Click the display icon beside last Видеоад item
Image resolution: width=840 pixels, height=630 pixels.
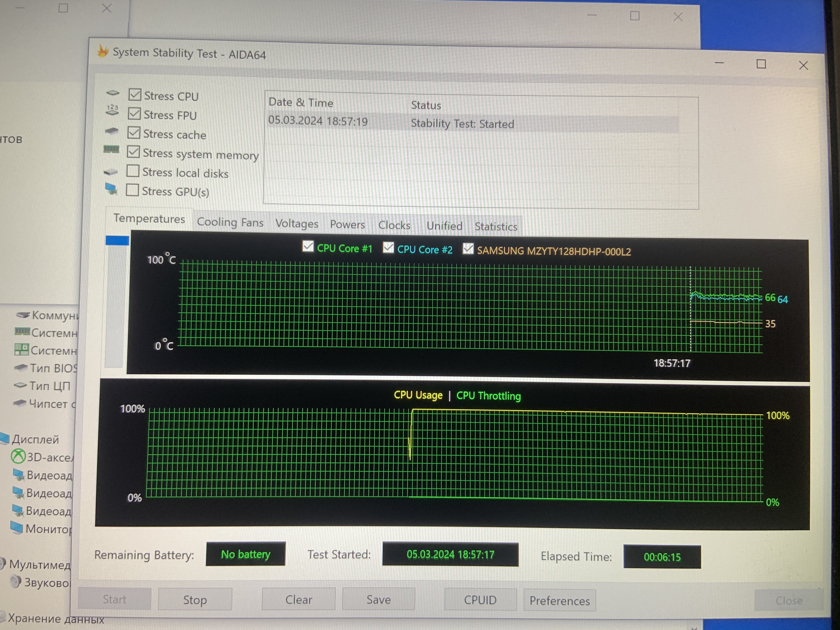point(17,510)
